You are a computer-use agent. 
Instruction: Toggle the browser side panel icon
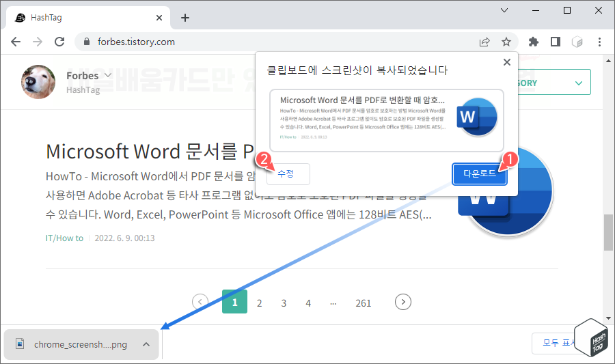point(556,42)
